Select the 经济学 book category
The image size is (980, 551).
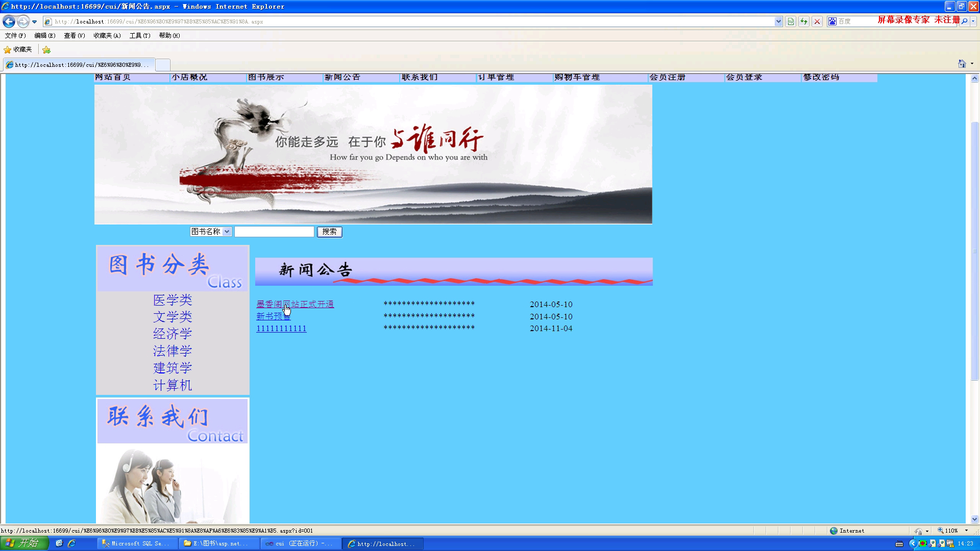tap(173, 334)
